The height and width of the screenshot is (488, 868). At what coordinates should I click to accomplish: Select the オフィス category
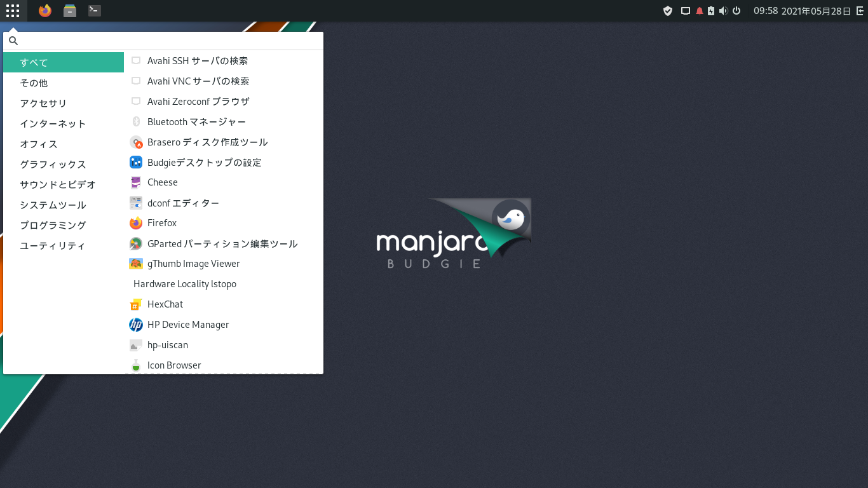(x=64, y=144)
